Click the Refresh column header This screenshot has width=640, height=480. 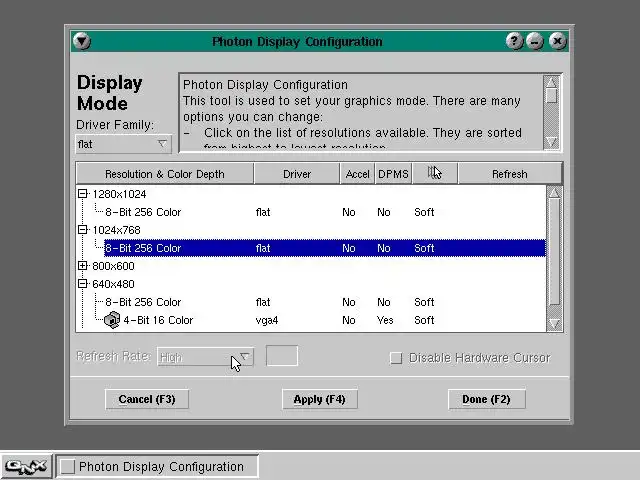pos(509,174)
